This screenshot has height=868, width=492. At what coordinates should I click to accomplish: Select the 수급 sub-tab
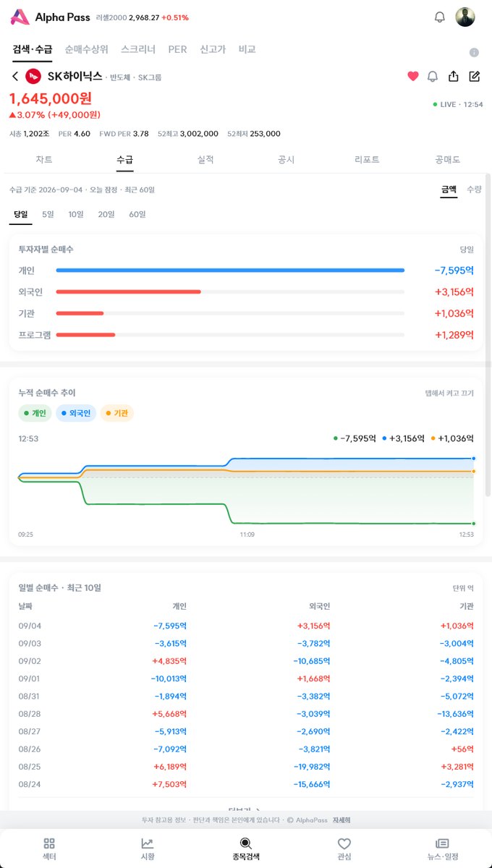coord(124,160)
